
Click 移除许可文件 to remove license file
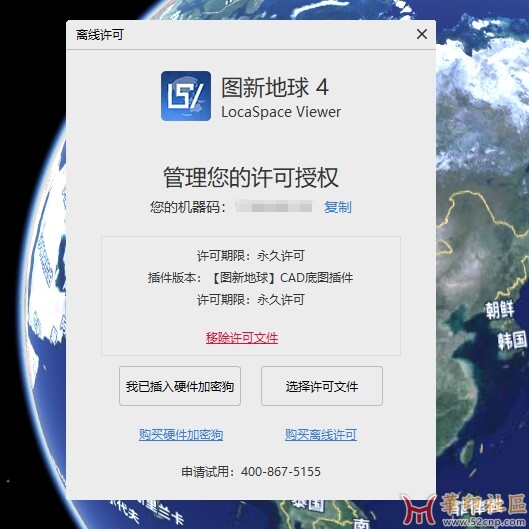coord(242,337)
